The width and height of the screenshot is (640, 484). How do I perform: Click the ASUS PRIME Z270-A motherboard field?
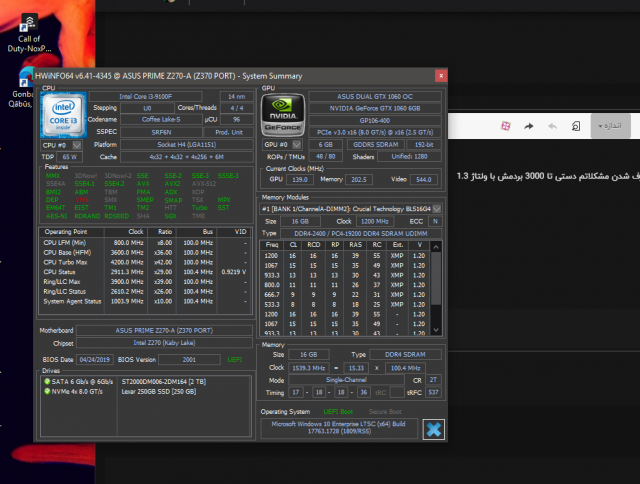pyautogui.click(x=164, y=331)
